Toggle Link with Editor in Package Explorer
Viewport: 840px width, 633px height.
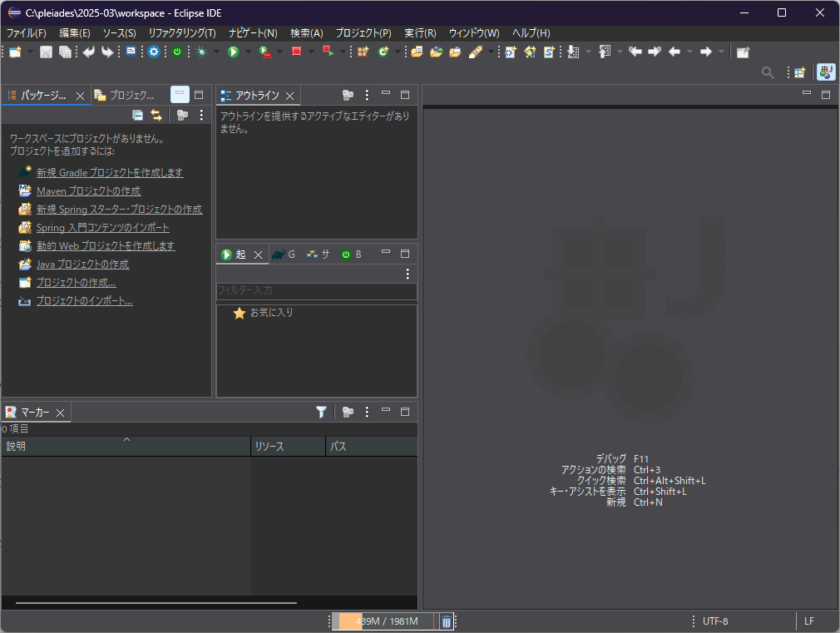pos(156,115)
